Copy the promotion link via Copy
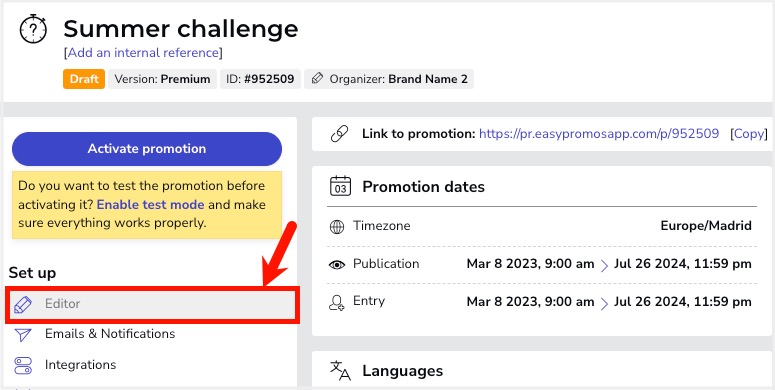Viewport: 775px width, 390px height. [x=749, y=133]
